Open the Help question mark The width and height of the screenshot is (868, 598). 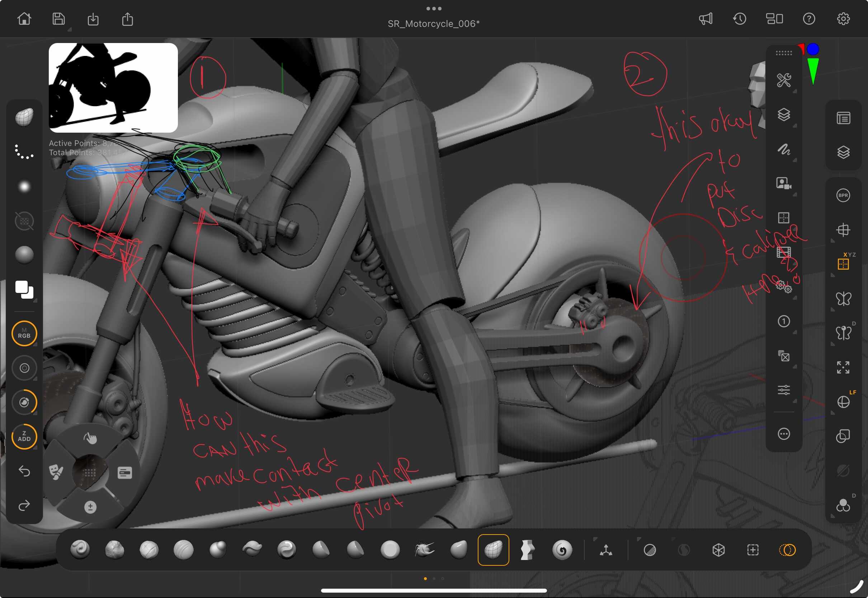[810, 19]
